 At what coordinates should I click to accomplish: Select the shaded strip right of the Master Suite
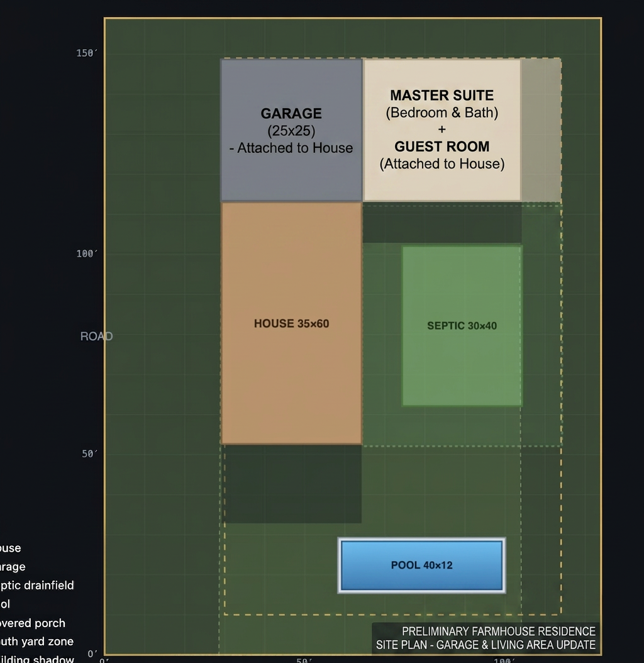(x=541, y=130)
